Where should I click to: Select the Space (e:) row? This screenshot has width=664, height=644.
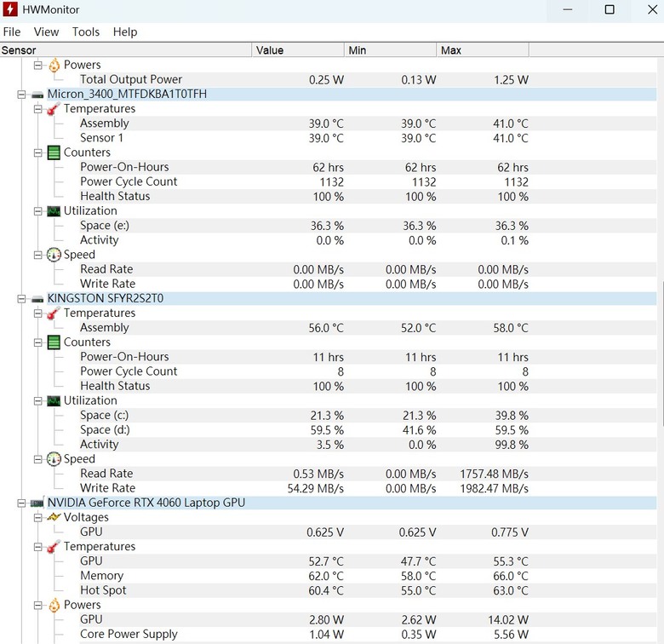click(368, 226)
